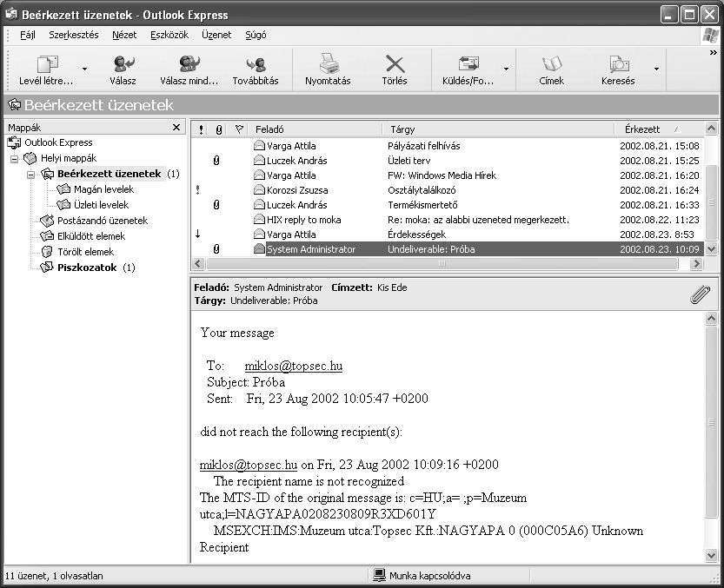Viewport: 724px width, 588px height.
Task: Open the Súgó menu
Action: [x=256, y=35]
